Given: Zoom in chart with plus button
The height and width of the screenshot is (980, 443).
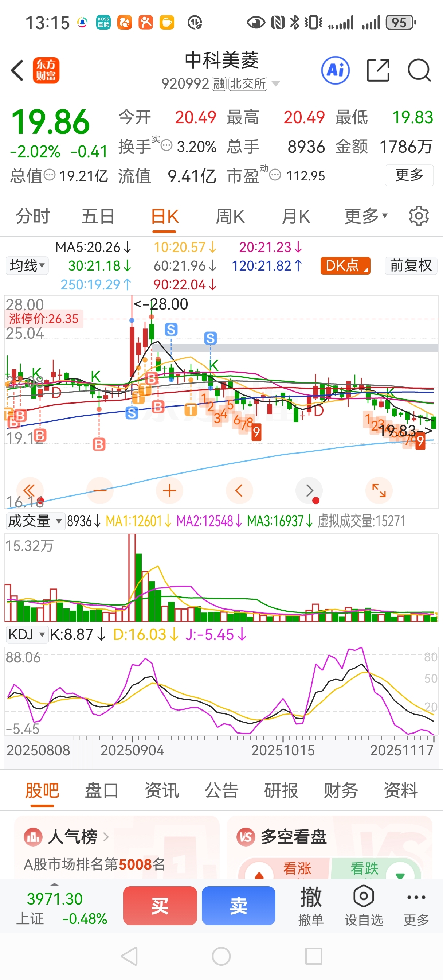Looking at the screenshot, I should [x=169, y=490].
